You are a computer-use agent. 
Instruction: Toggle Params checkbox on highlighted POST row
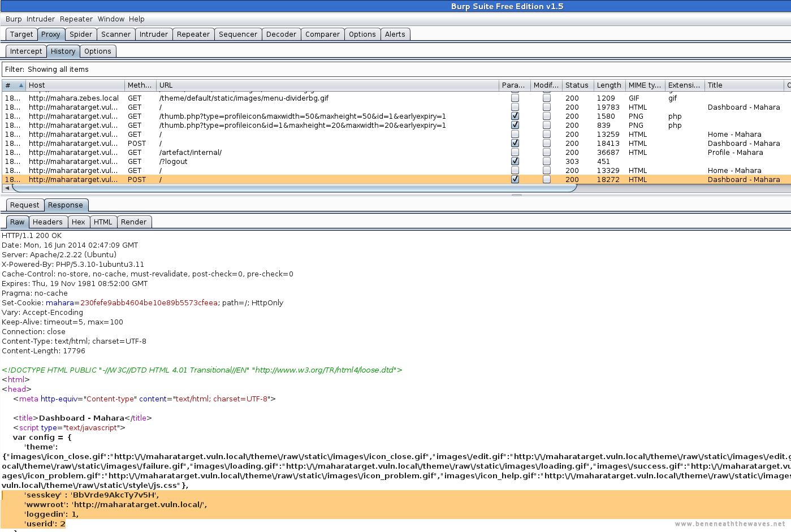click(x=515, y=179)
